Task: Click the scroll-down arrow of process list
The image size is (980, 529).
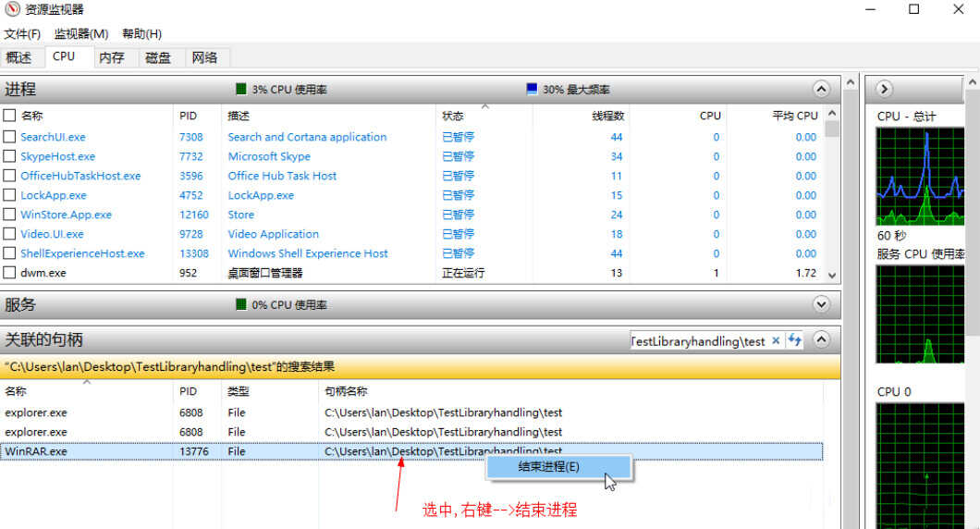Action: click(831, 275)
